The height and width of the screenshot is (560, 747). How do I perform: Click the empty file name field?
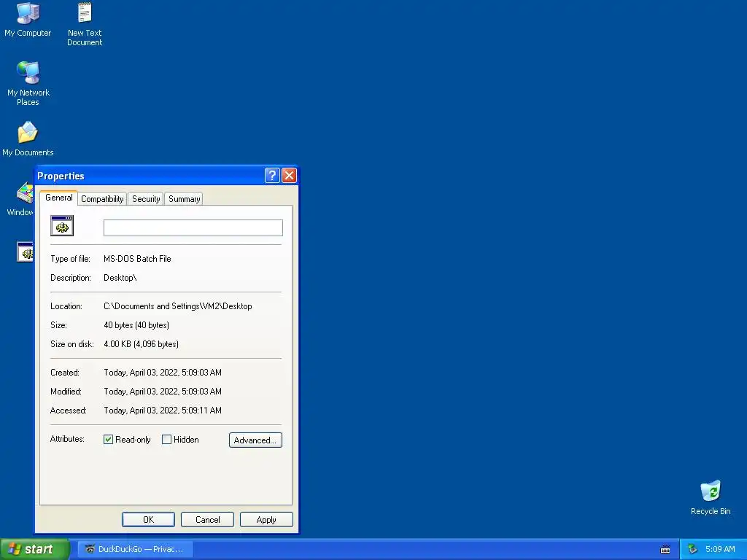(x=193, y=227)
